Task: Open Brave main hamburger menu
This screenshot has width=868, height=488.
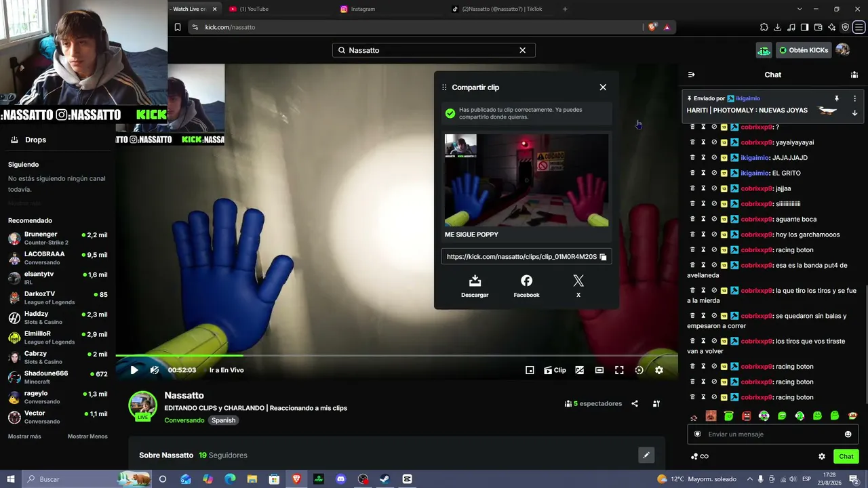Action: [x=859, y=27]
